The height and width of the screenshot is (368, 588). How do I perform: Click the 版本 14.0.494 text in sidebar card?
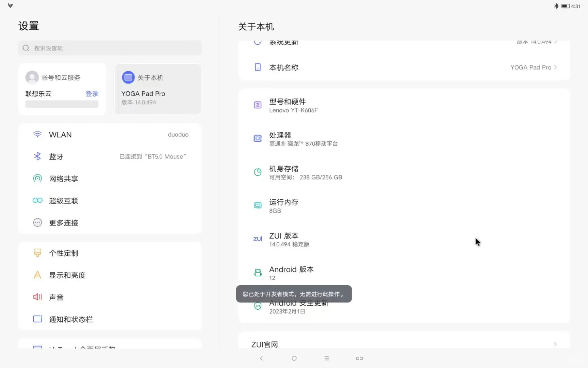(x=138, y=102)
